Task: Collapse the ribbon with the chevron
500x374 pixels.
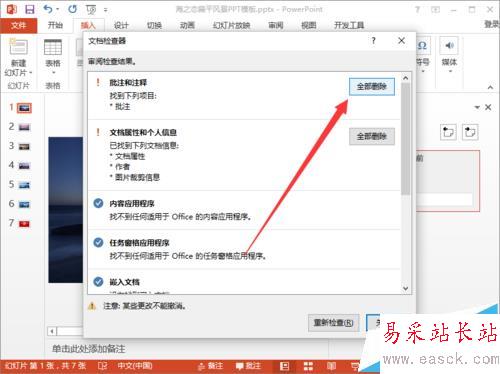Action: [490, 87]
